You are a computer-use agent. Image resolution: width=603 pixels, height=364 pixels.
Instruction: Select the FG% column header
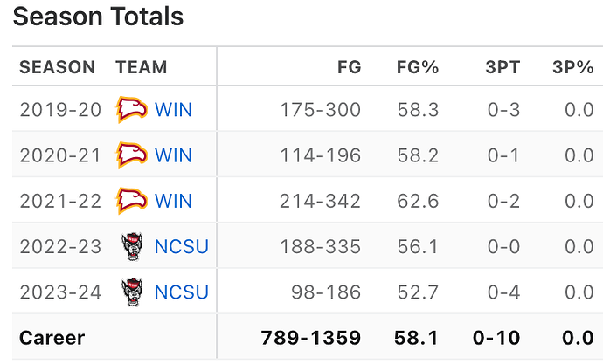click(415, 67)
